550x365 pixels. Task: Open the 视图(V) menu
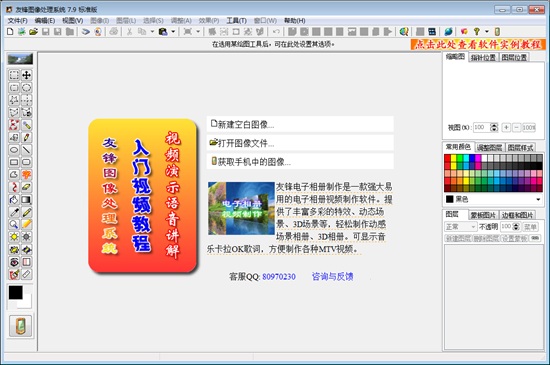tap(73, 21)
